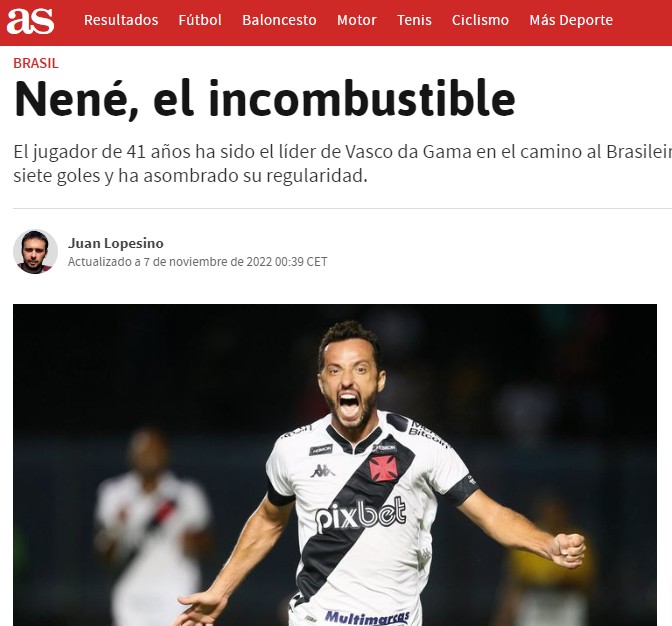Click the Actualizado a 7 de noviembre timestamp
Screen dimensions: 672x626
(198, 262)
